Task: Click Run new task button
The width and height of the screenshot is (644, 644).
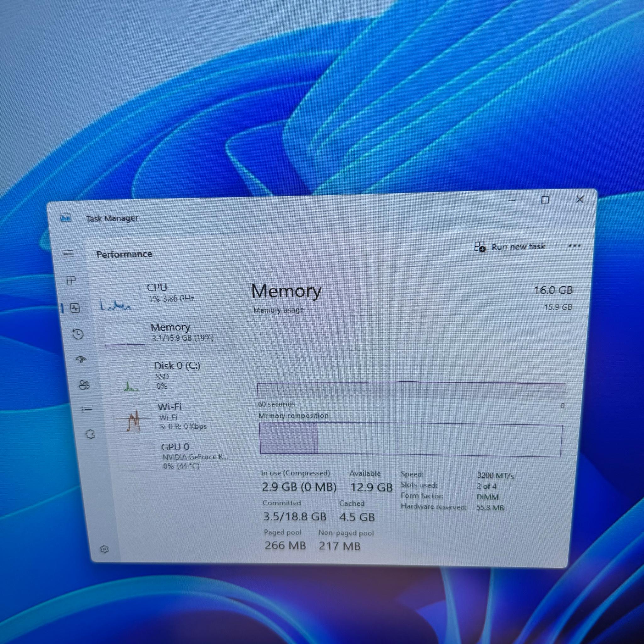Action: click(510, 247)
